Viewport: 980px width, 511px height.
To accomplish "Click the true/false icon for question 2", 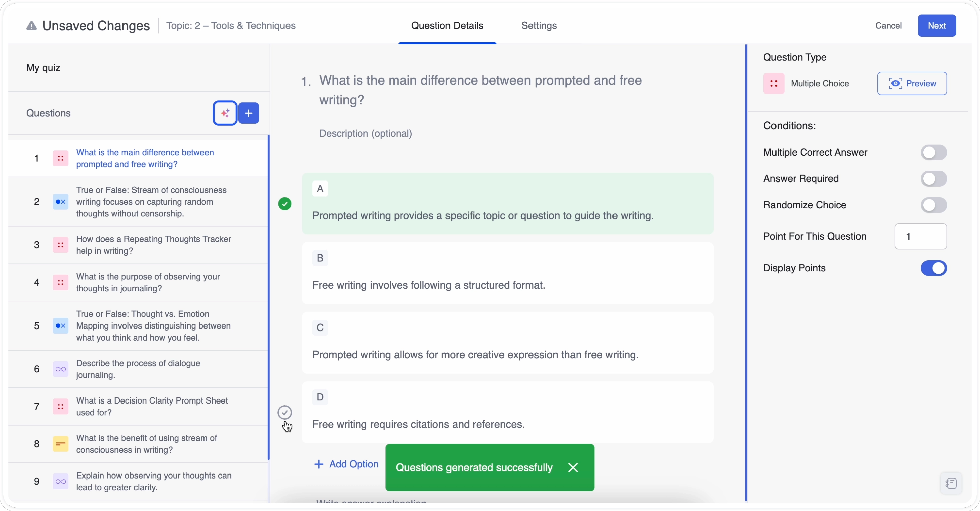I will [x=61, y=202].
